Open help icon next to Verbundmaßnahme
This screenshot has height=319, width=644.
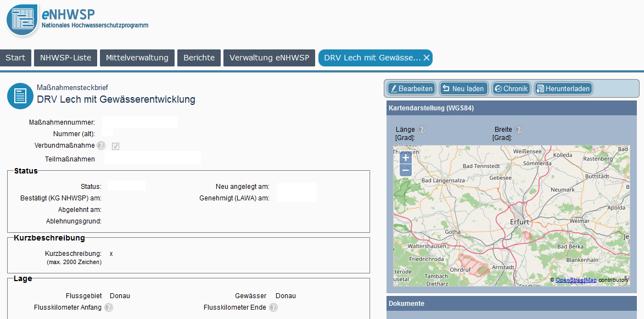click(x=101, y=145)
